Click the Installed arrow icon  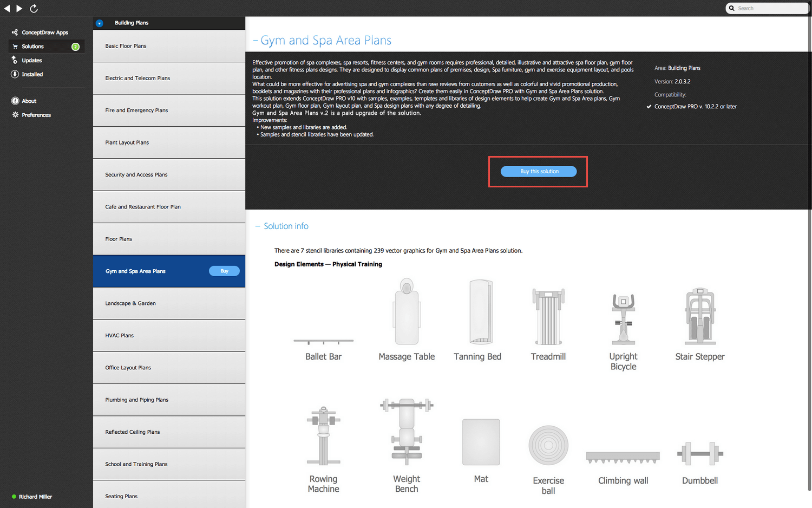15,74
